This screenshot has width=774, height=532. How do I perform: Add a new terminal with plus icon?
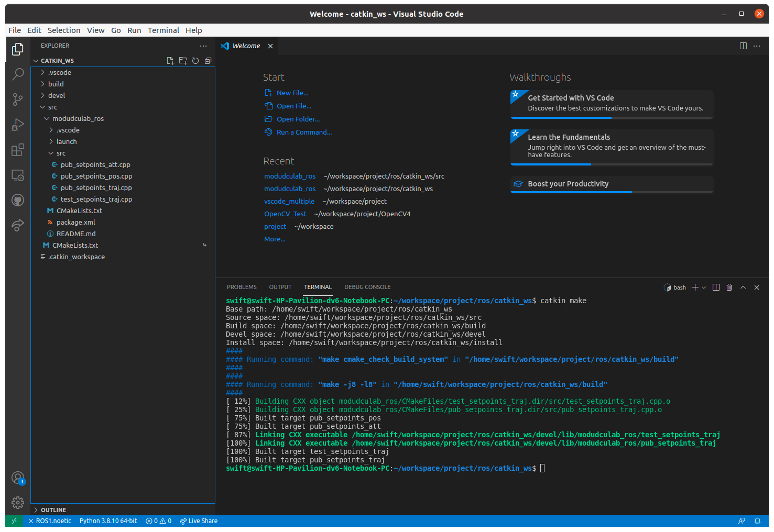tap(695, 287)
